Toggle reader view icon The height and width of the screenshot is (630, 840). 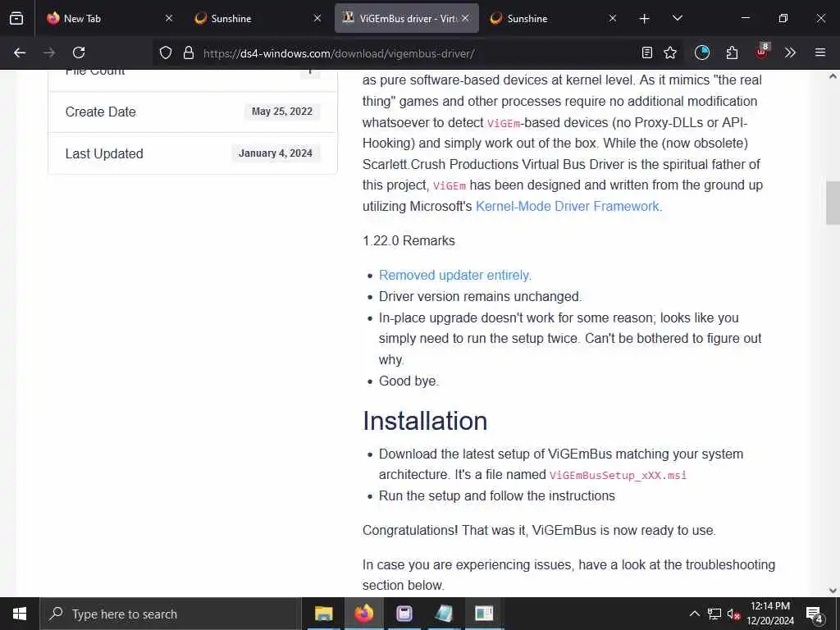pyautogui.click(x=647, y=52)
